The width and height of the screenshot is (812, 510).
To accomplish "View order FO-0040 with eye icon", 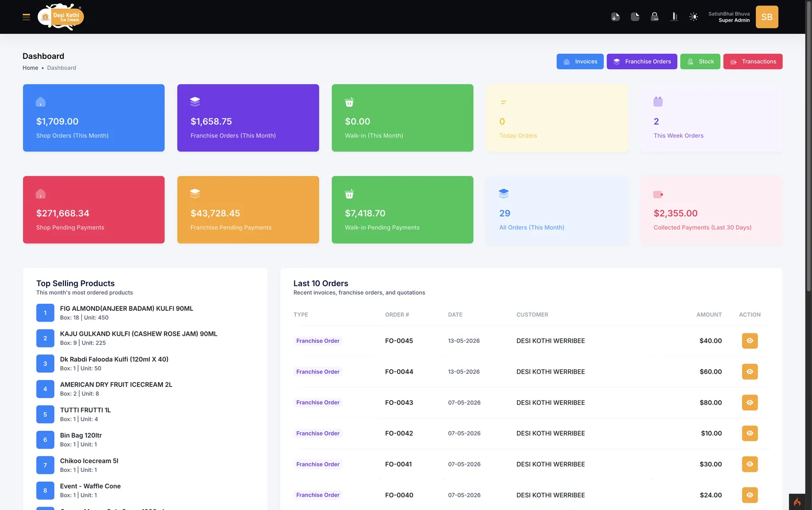I will 750,495.
